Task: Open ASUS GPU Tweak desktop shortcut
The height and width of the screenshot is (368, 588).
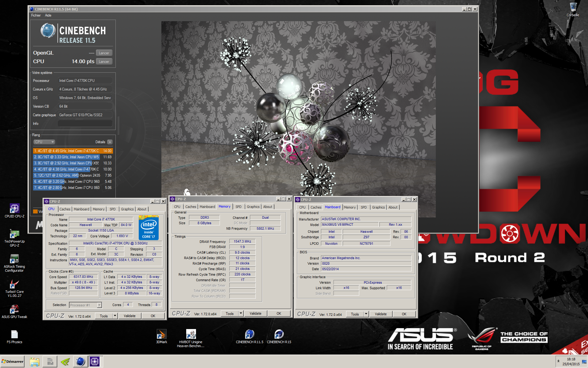Action: coord(14,312)
